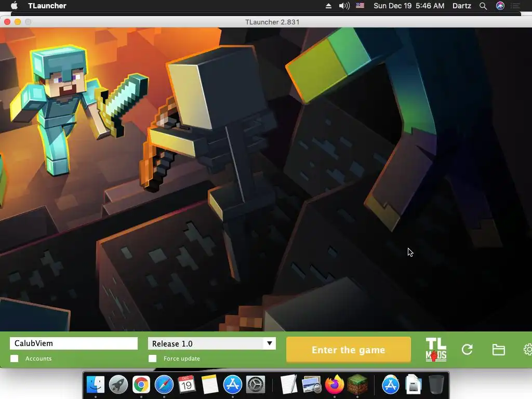Click the Minecraft grass block dock icon
Screen dimensions: 532x399
(x=357, y=385)
